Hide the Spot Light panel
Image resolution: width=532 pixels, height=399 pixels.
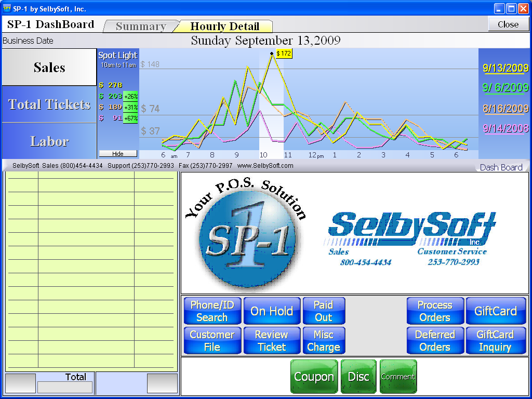pyautogui.click(x=118, y=154)
